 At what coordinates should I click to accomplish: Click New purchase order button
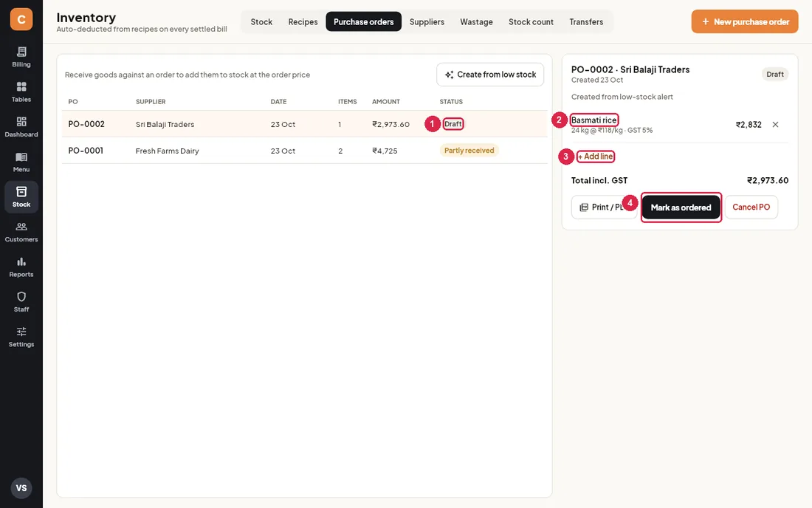click(745, 21)
